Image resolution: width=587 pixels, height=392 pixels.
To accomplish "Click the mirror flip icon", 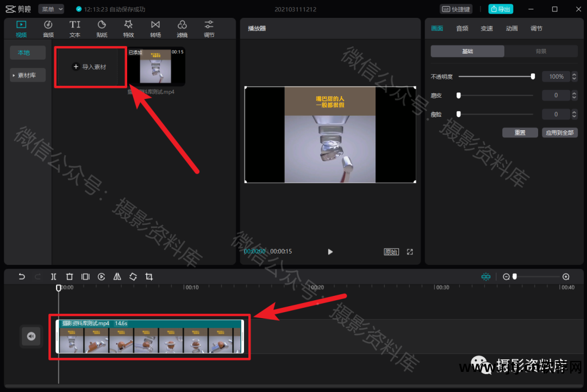I will [x=117, y=277].
